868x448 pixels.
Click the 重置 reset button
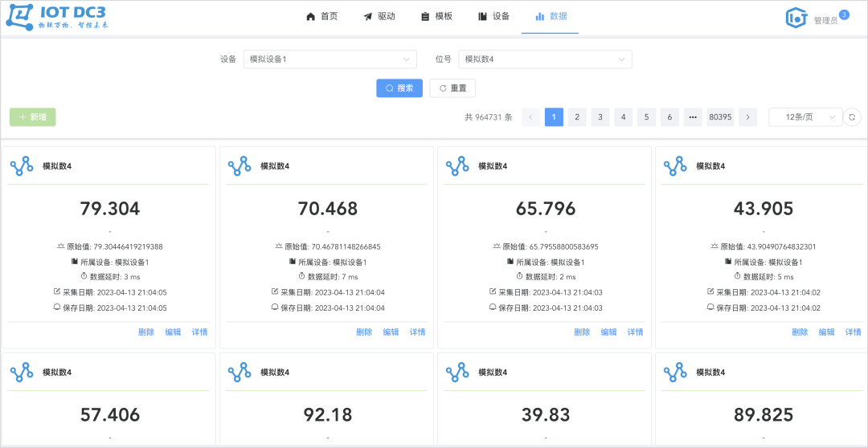tap(452, 88)
